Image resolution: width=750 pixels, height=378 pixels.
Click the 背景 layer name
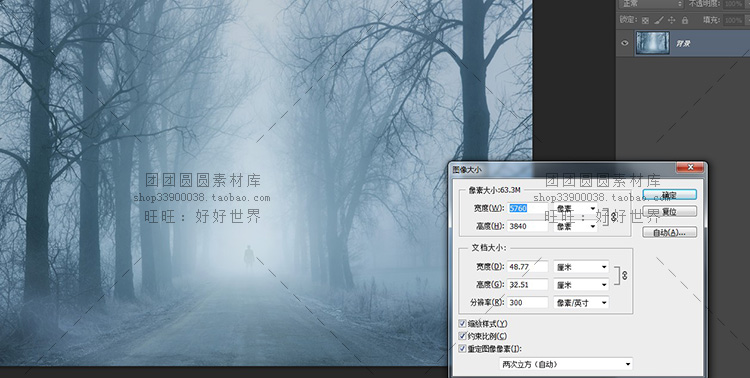[683, 44]
